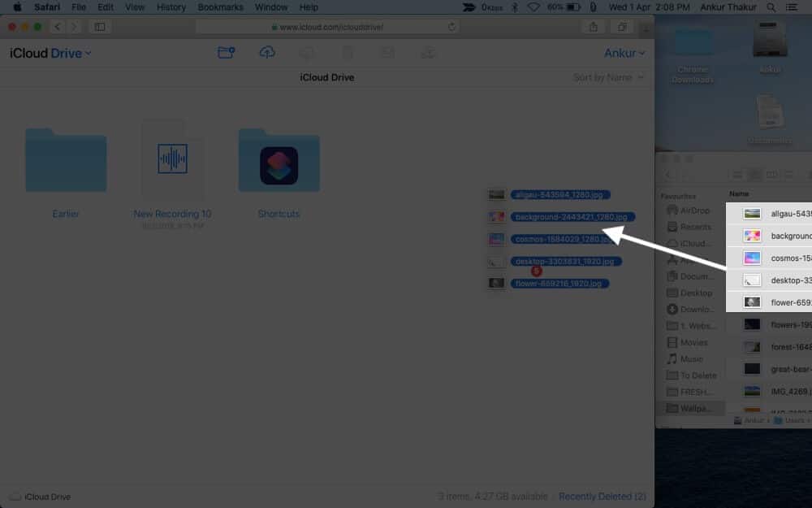Select the background image file in Finder
This screenshot has width=812, height=508.
[769, 236]
